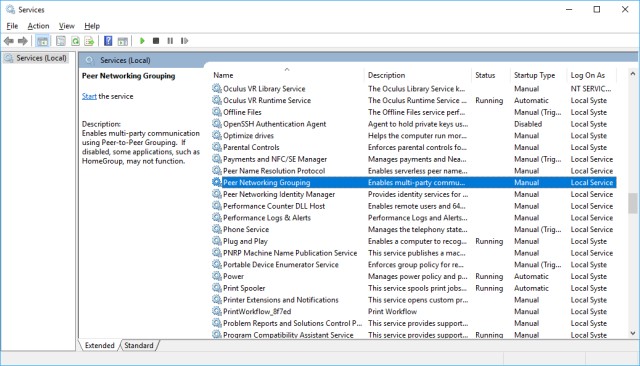The width and height of the screenshot is (640, 366).
Task: Open the View menu
Action: point(67,26)
